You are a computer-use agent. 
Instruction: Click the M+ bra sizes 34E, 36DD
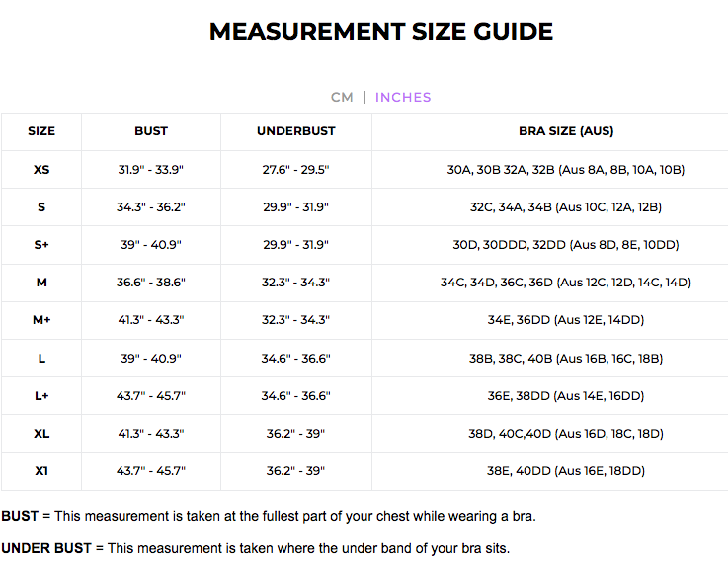point(566,320)
